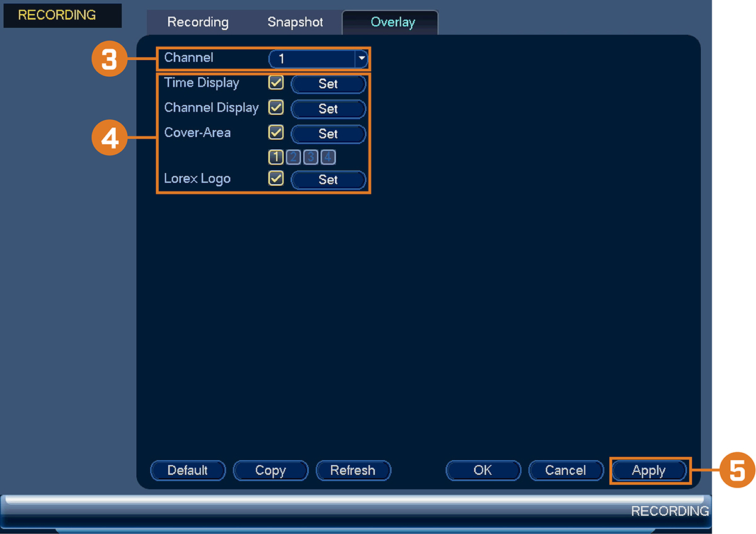Viewport: 756px width, 534px height.
Task: Confirm with the OK button
Action: (x=483, y=470)
